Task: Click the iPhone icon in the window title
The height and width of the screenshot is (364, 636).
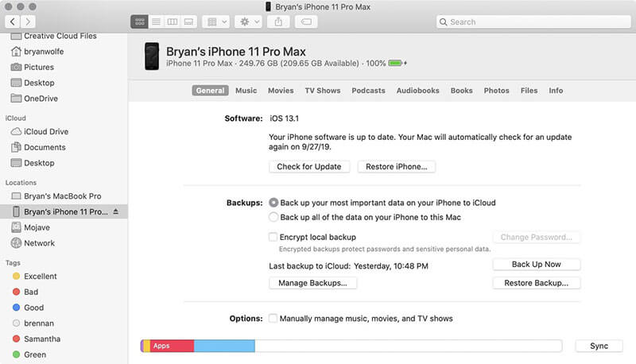Action: pyautogui.click(x=268, y=6)
